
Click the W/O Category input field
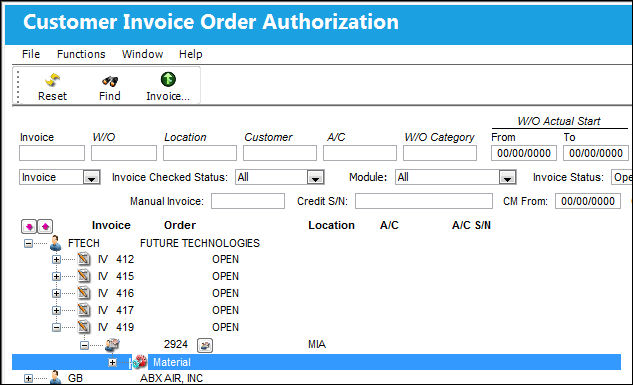(x=440, y=153)
